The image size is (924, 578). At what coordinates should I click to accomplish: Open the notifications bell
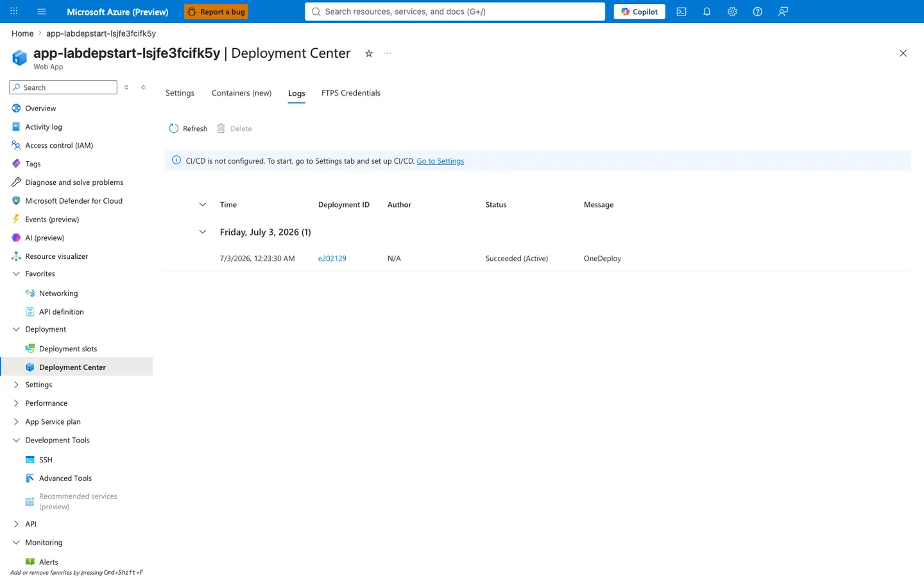(x=706, y=12)
